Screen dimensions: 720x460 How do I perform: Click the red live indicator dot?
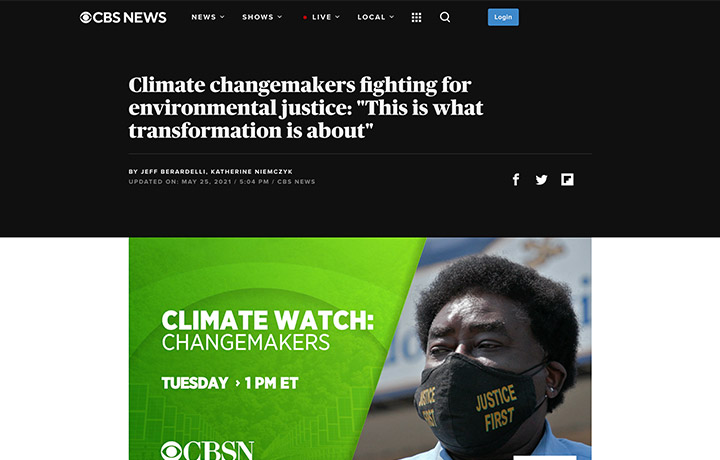(305, 17)
